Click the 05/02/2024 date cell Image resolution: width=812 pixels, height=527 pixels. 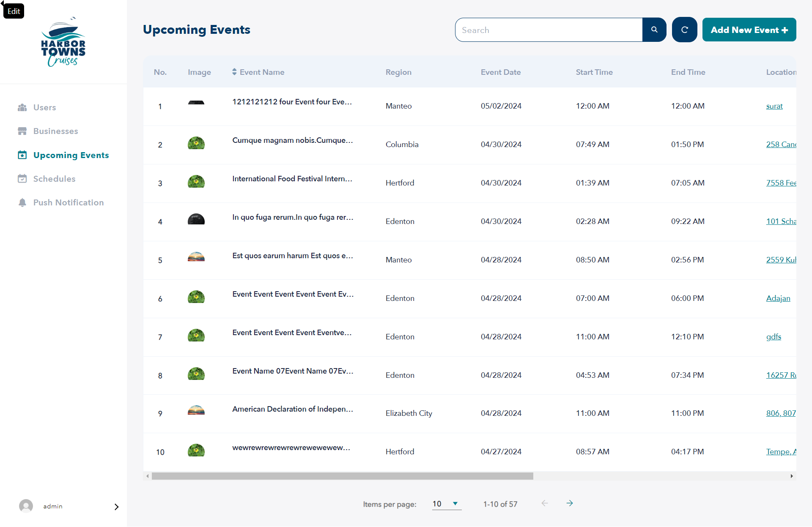pyautogui.click(x=501, y=106)
